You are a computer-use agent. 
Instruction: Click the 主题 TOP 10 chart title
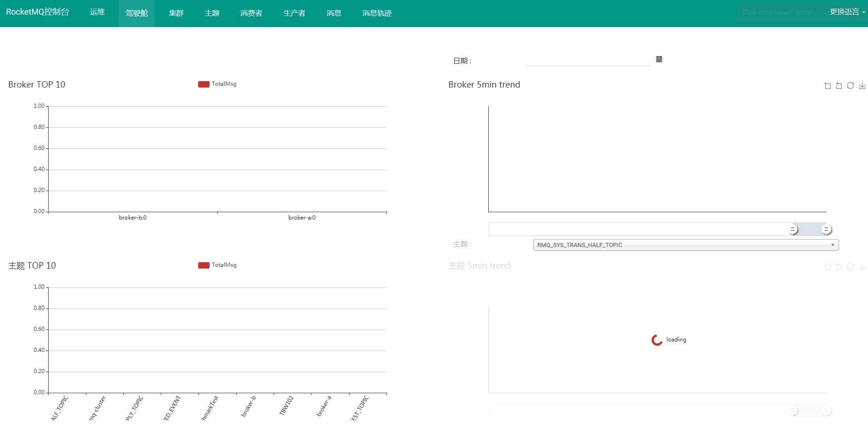coord(32,266)
